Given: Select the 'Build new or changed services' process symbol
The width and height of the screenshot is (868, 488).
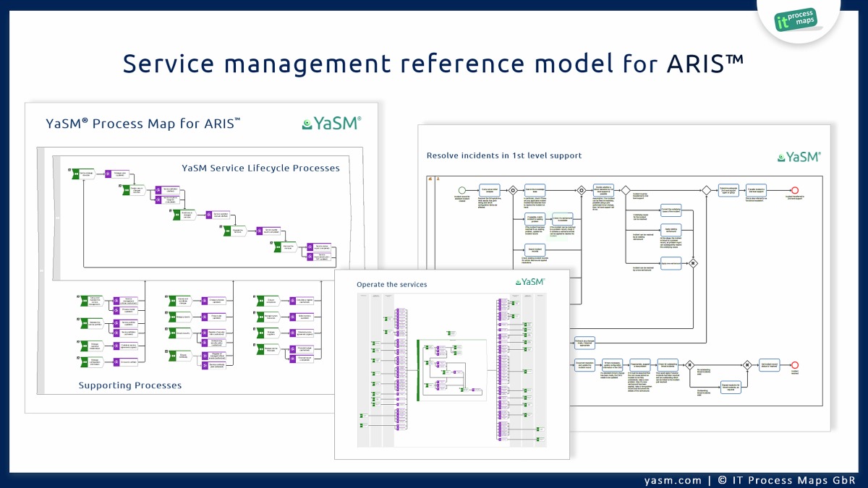Looking at the screenshot, I should tap(184, 215).
